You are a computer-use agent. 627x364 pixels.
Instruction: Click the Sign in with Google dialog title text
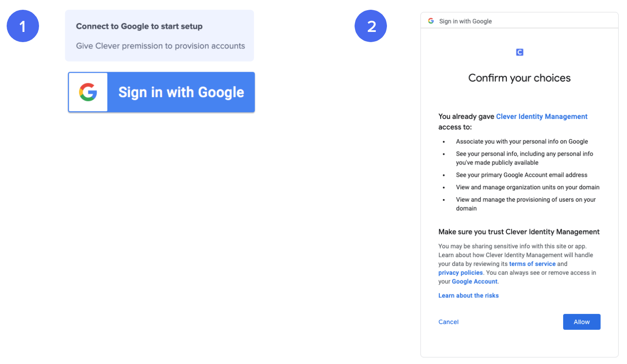coord(465,21)
